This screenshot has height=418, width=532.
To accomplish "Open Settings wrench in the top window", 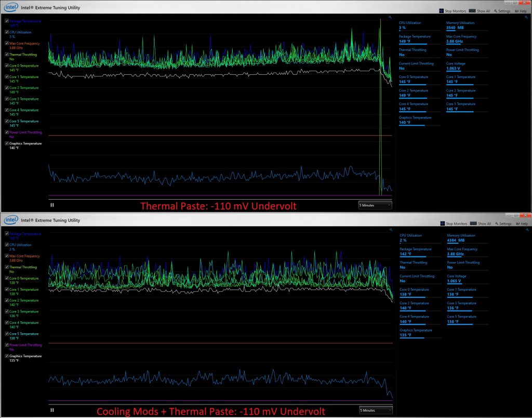I will [x=496, y=11].
